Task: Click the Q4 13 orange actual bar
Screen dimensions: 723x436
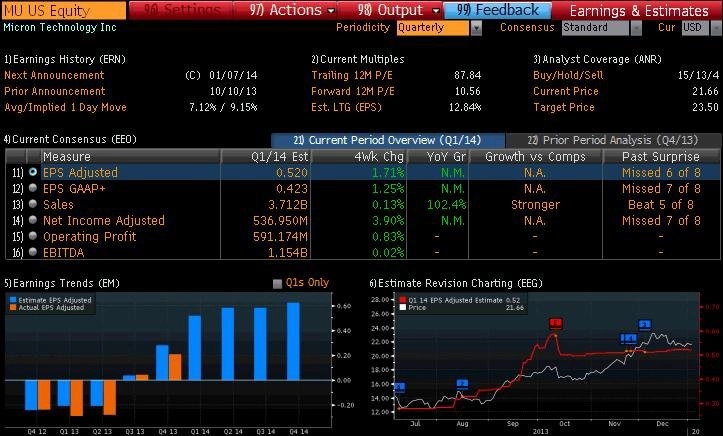Action: click(175, 367)
